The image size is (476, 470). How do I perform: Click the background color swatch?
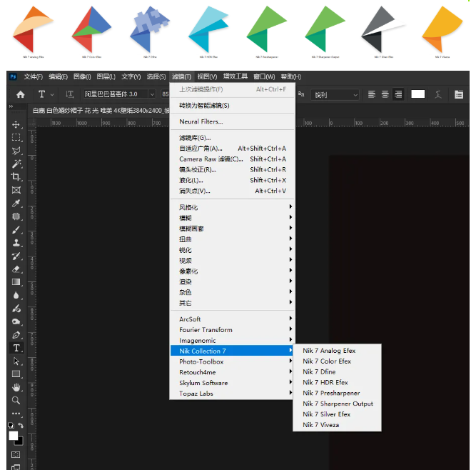[x=20, y=441]
